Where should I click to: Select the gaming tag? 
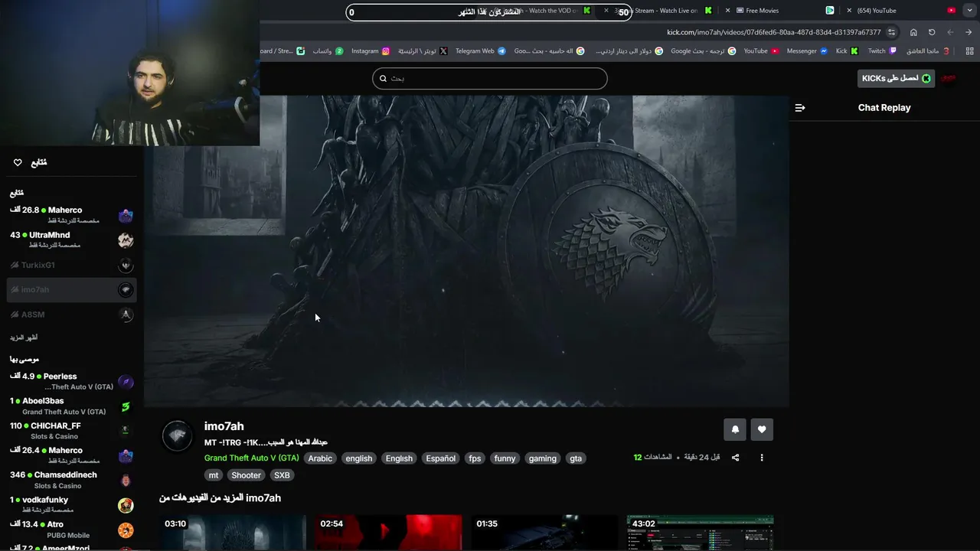pyautogui.click(x=542, y=458)
